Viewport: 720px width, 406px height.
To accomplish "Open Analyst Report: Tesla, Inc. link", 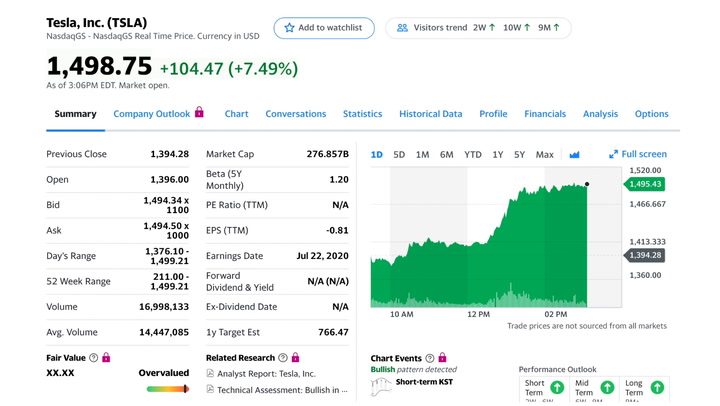I will point(266,374).
